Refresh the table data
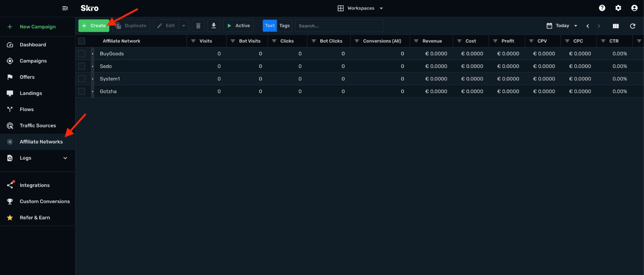Screen dimensions: 644x275 point(632,26)
